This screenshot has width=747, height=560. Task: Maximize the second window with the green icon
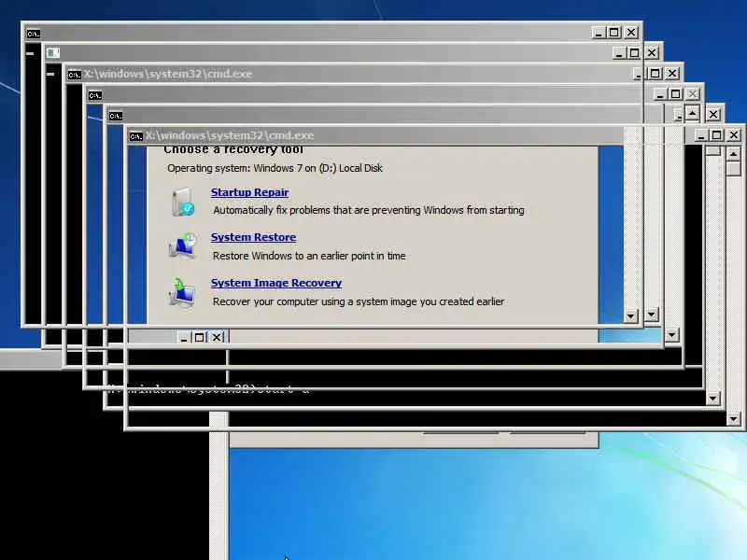(x=634, y=53)
